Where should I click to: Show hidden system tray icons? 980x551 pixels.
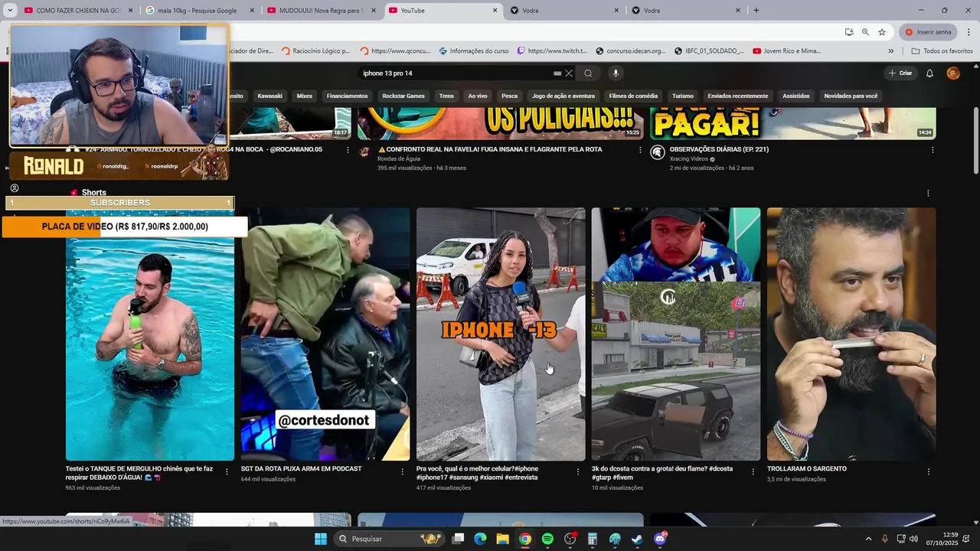[868, 539]
